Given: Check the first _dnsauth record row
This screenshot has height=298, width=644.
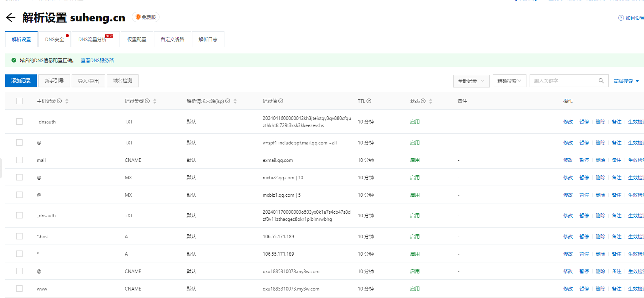Looking at the screenshot, I should [x=19, y=121].
